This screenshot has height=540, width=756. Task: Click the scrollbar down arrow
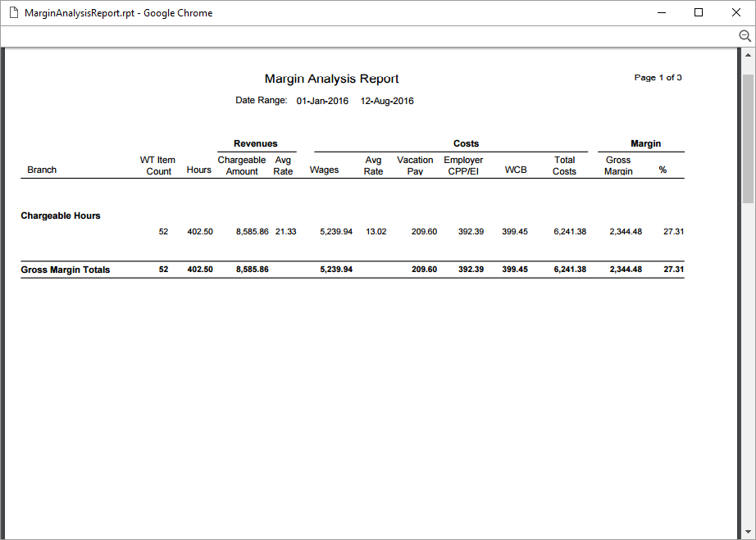747,530
